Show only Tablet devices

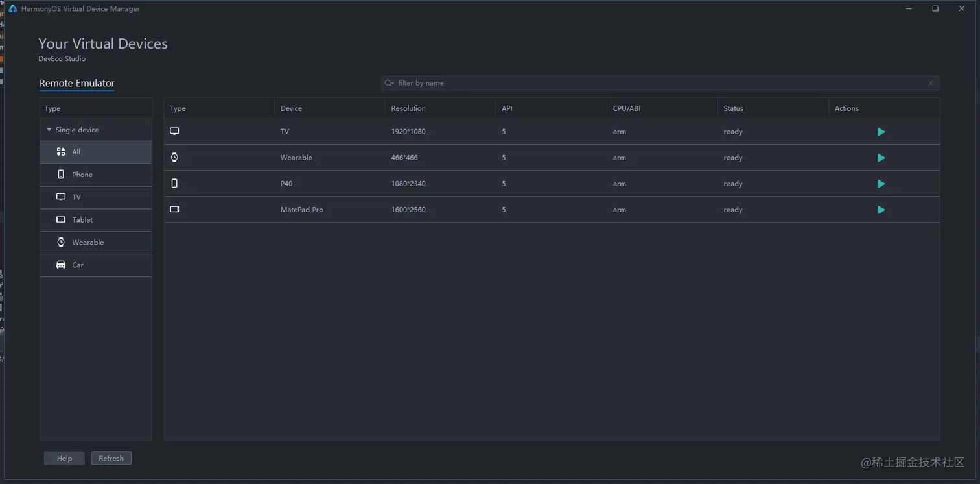point(96,220)
